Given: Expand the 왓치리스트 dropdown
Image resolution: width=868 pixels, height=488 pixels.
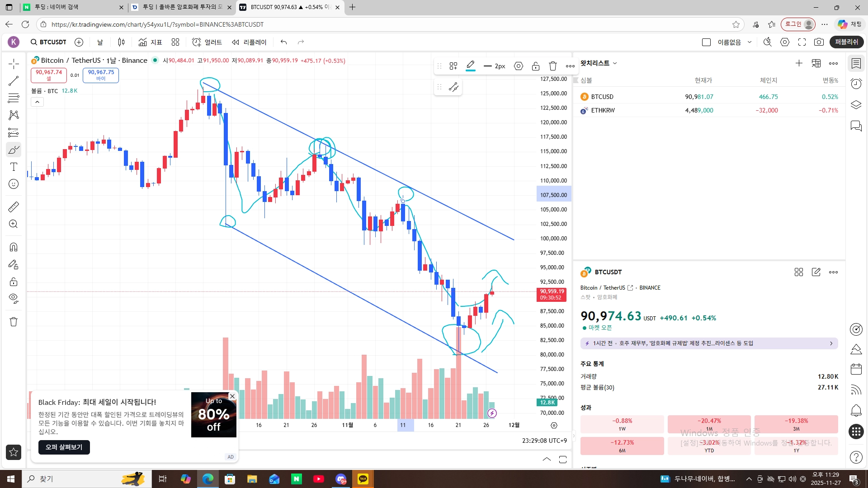Looking at the screenshot, I should click(614, 63).
